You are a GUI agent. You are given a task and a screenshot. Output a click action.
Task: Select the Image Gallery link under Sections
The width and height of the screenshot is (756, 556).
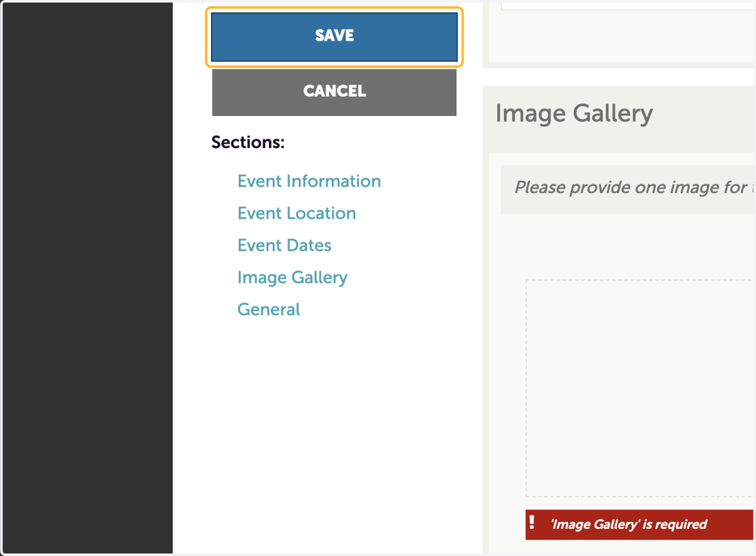[292, 278]
